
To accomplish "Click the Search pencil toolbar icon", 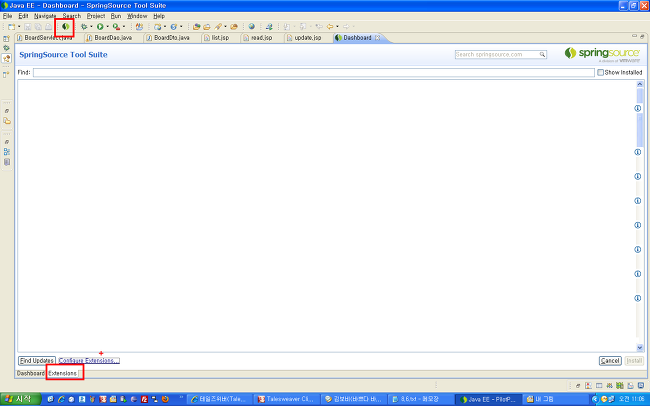I will pyautogui.click(x=218, y=27).
